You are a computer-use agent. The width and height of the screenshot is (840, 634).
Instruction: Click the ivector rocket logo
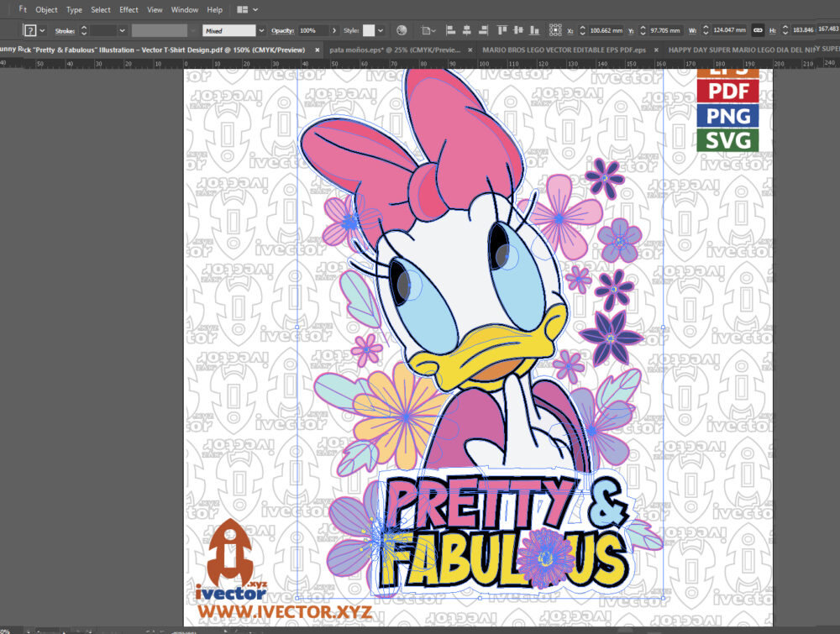pos(231,559)
